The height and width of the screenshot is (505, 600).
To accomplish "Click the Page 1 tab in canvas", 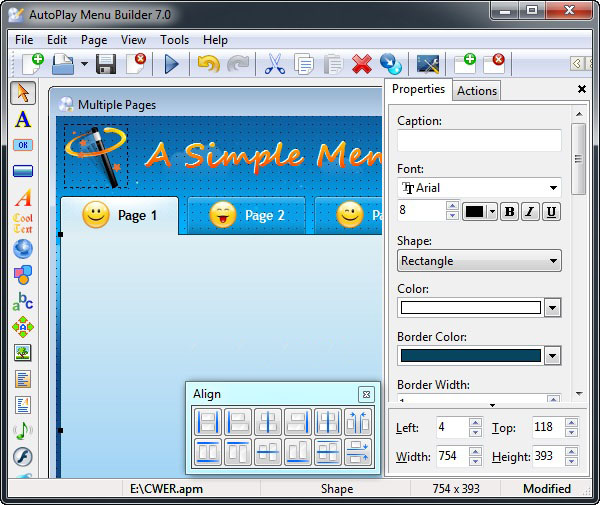I will click(119, 215).
